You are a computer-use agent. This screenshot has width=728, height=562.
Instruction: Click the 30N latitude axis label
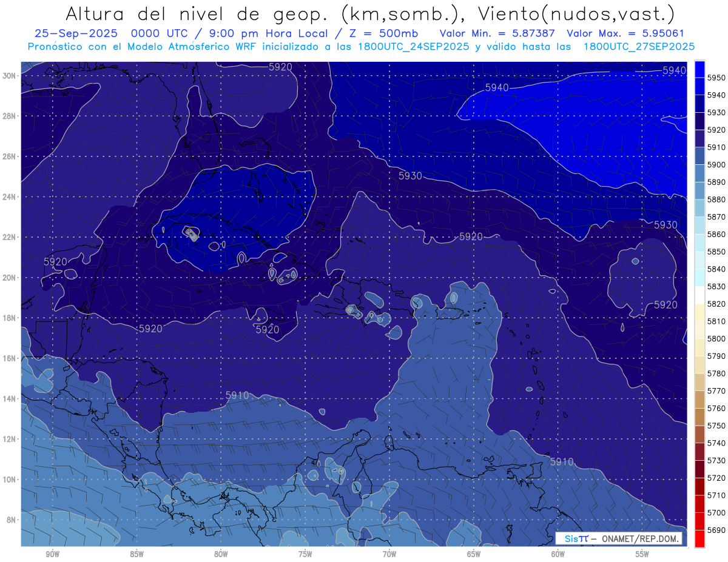click(9, 76)
